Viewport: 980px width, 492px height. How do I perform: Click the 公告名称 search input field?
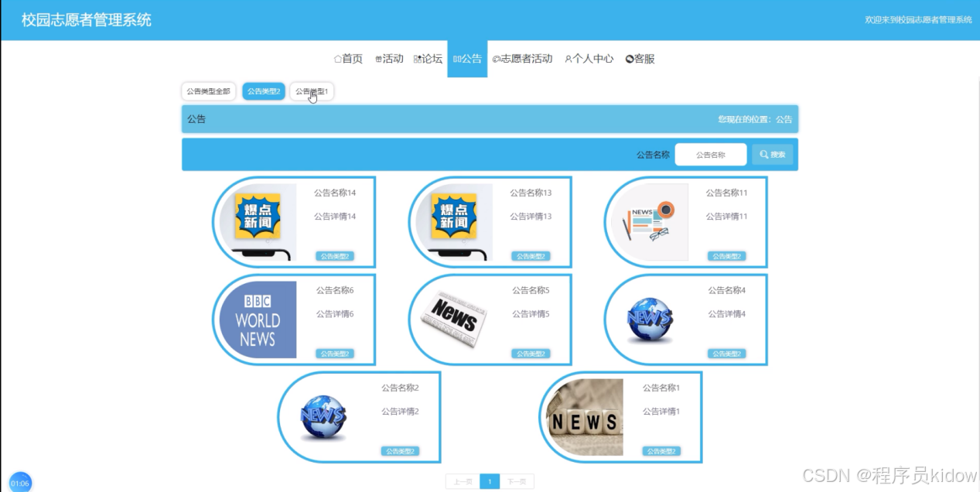point(710,154)
